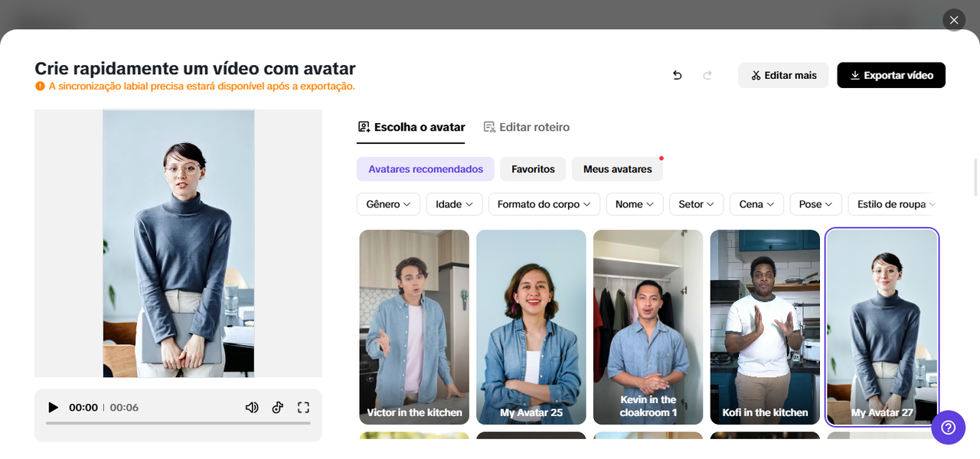Play the avatar video preview
980x459 pixels.
coord(53,408)
